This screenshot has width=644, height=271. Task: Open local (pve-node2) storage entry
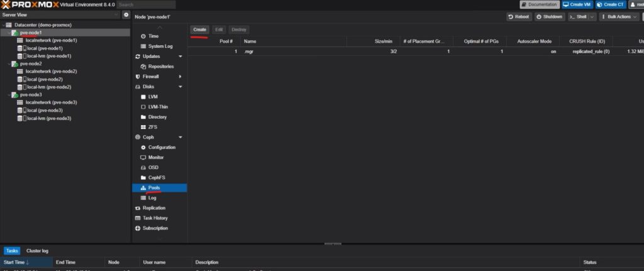click(45, 79)
